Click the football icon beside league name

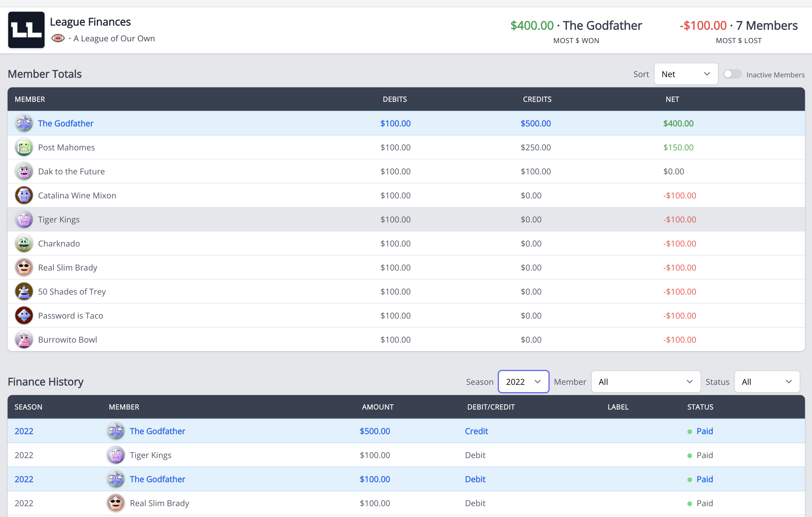click(x=58, y=38)
